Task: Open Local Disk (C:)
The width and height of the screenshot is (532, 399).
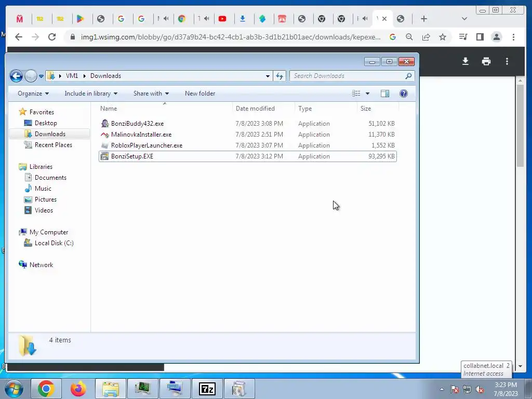Action: click(54, 243)
